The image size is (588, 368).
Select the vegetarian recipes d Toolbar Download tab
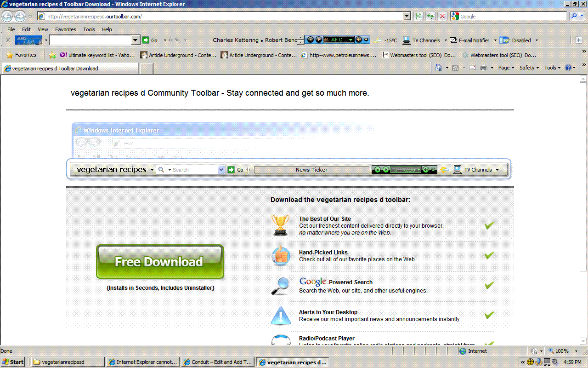point(70,69)
